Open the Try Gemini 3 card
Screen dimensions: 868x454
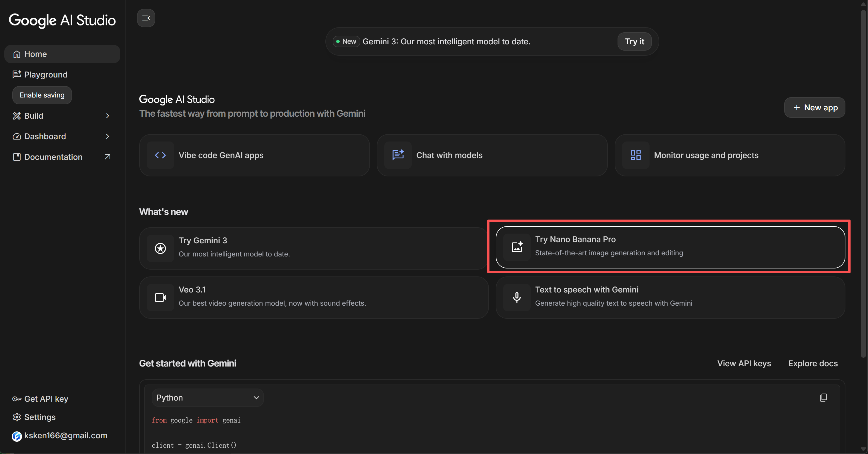[x=314, y=248]
